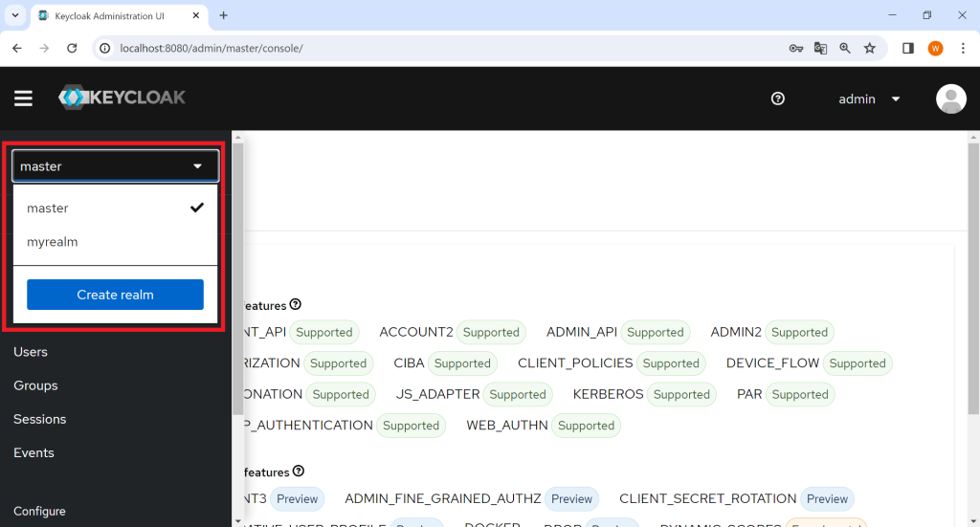The width and height of the screenshot is (980, 527).
Task: Open the tab search dropdown arrow
Action: coord(15,15)
